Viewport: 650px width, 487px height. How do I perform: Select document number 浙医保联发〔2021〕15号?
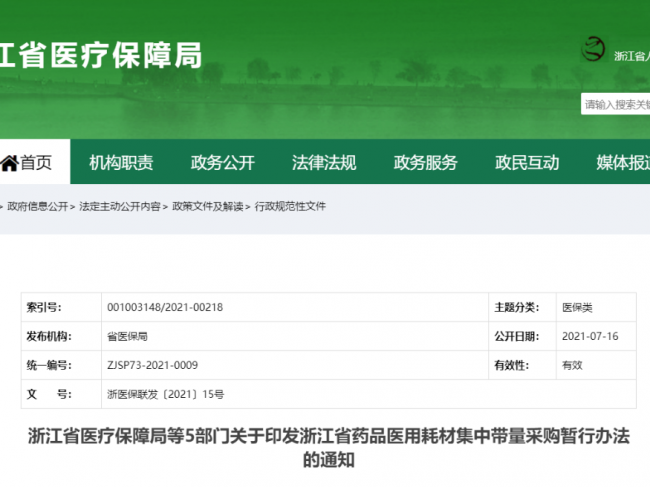(x=165, y=394)
